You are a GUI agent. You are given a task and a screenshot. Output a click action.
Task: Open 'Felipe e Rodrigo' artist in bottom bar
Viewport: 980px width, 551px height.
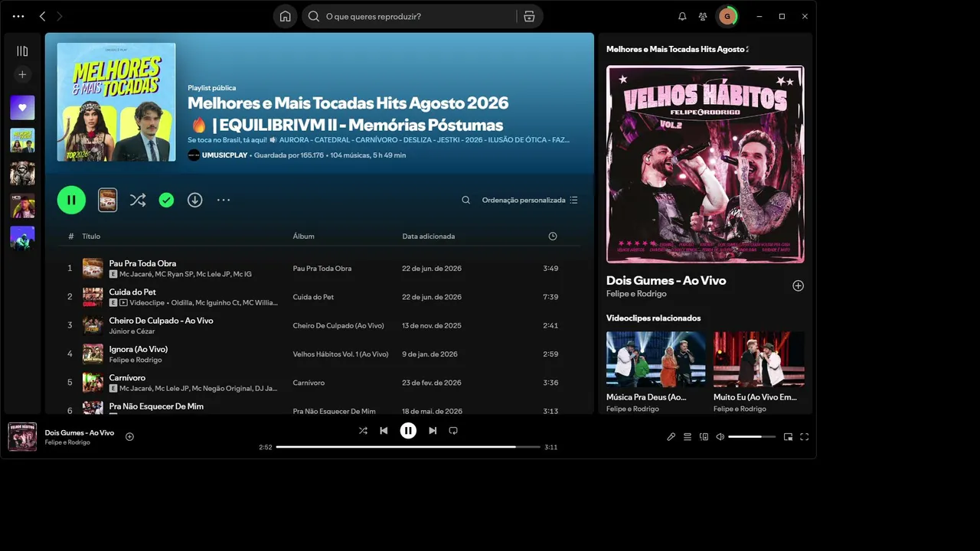pyautogui.click(x=67, y=442)
